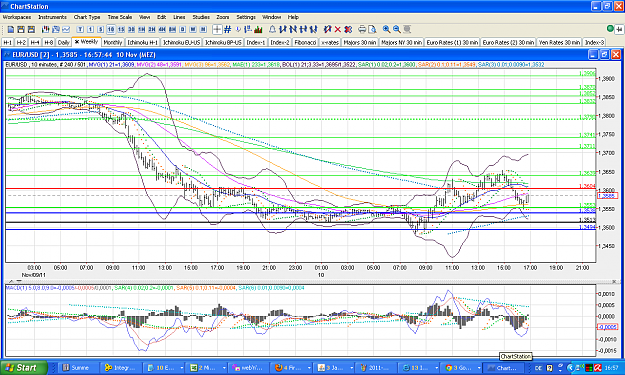Select the 15 minute time scale button
625x375 pixels.
[x=121, y=29]
